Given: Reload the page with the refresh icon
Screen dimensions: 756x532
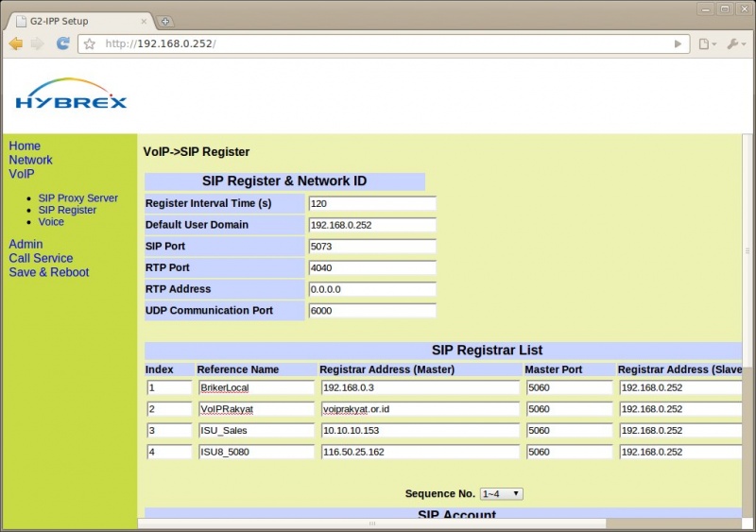Looking at the screenshot, I should [x=63, y=43].
